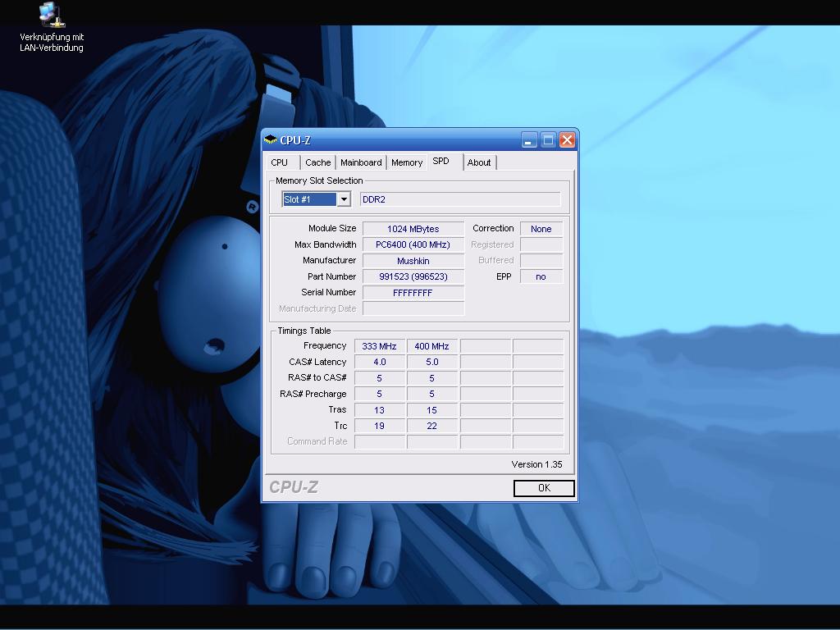
Task: Open the About tab
Action: click(x=479, y=162)
